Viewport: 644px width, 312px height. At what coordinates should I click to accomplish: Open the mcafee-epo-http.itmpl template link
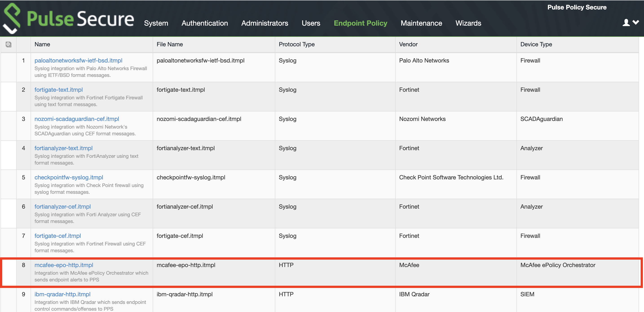64,265
